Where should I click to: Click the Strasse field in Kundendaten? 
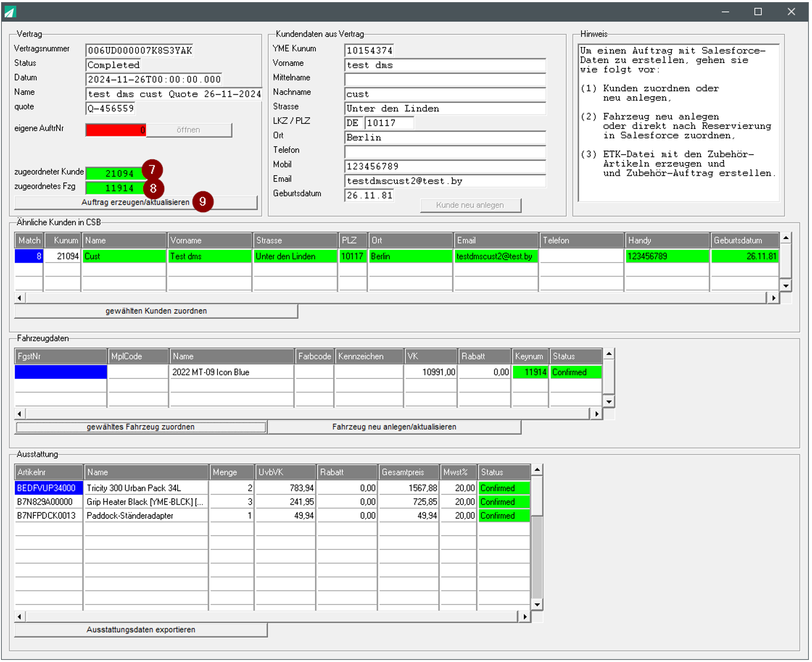[x=445, y=108]
